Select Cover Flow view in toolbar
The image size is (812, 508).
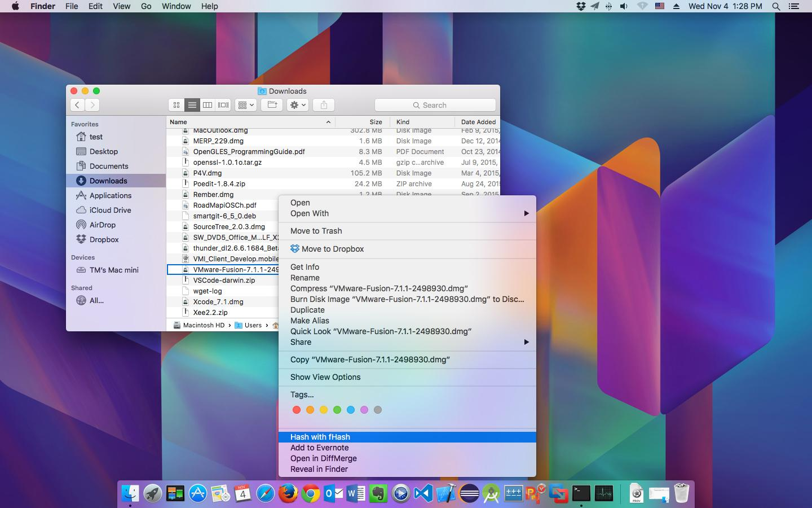pyautogui.click(x=223, y=105)
